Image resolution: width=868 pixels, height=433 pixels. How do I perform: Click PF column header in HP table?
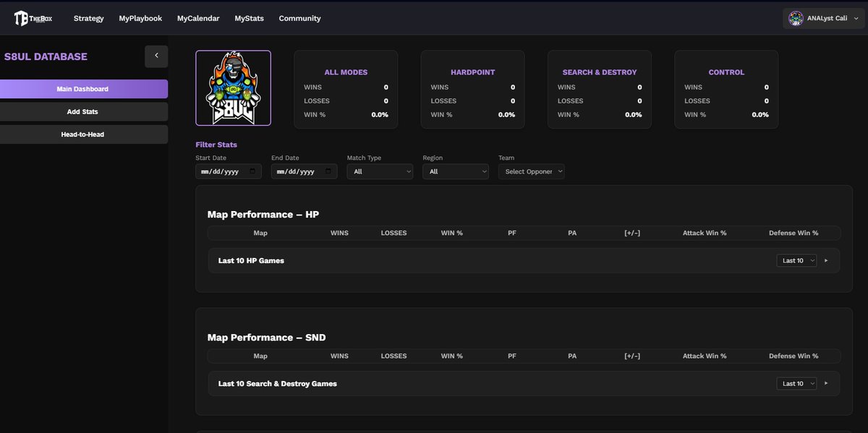512,233
